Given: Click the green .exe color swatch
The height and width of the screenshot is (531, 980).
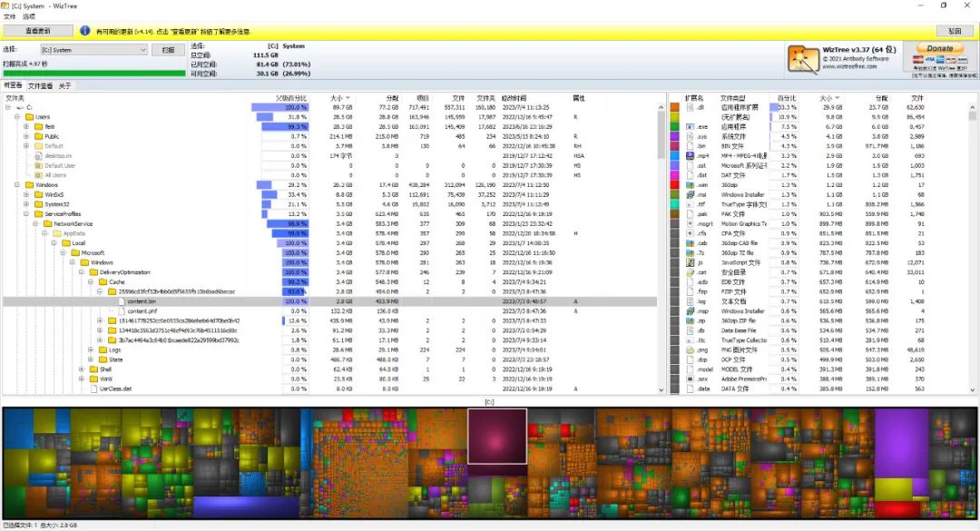Looking at the screenshot, I should (x=675, y=126).
